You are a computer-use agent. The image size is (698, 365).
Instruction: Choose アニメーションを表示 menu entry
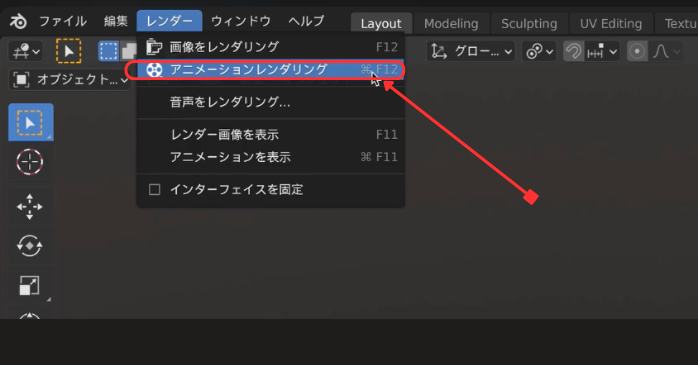tap(271, 157)
